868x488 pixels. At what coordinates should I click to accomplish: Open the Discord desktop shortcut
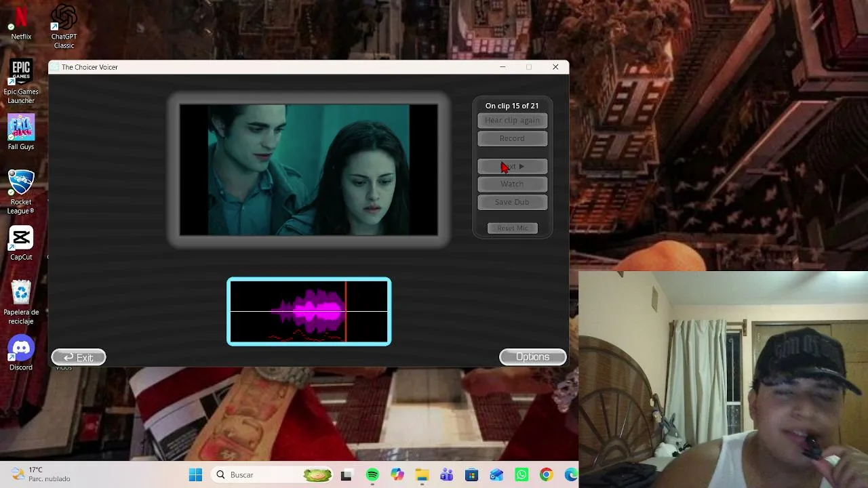click(x=21, y=353)
